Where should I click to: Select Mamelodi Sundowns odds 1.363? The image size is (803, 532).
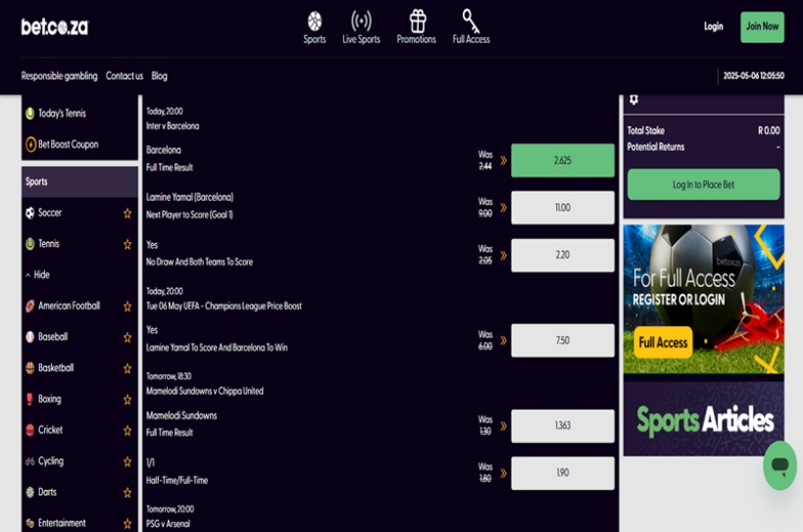pos(563,425)
